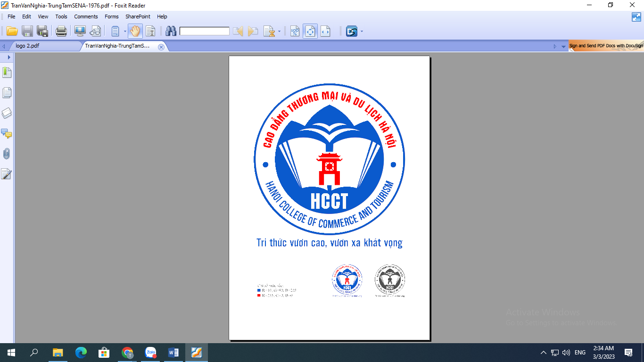Open the File menu
The width and height of the screenshot is (644, 362).
[x=11, y=16]
